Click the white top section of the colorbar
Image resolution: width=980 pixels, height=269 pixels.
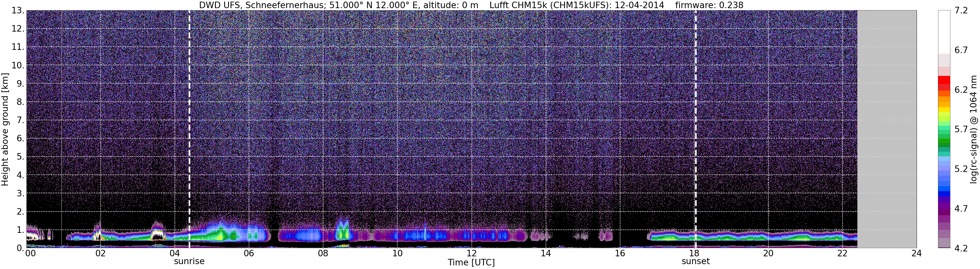click(x=944, y=32)
